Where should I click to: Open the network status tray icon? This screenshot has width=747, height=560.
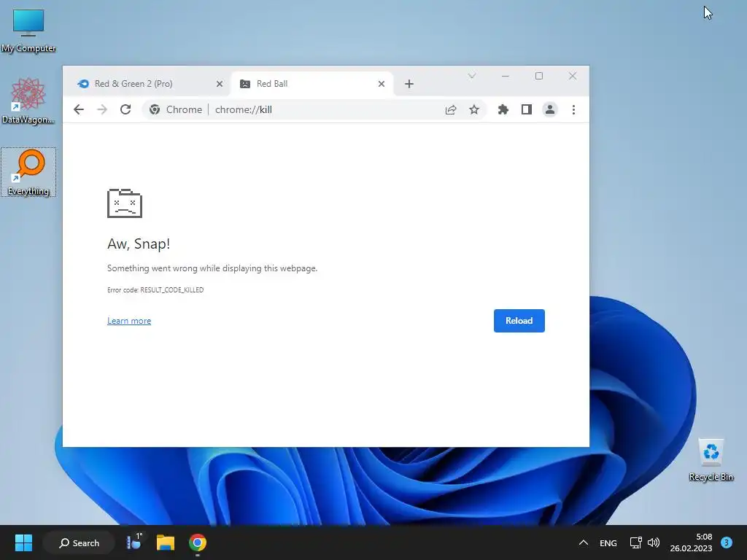tap(635, 542)
